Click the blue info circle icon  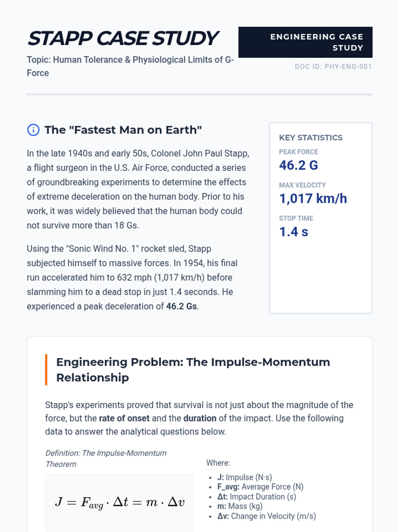[x=33, y=130]
